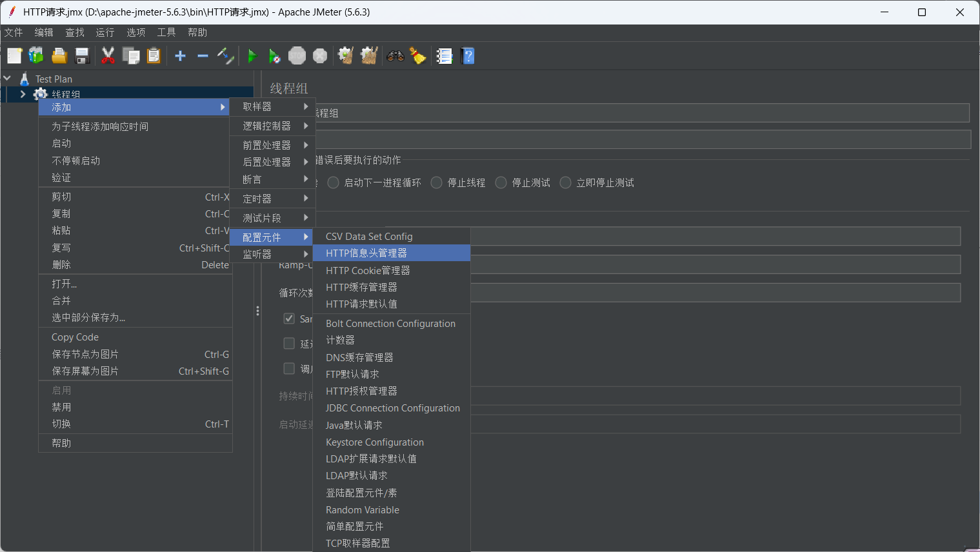Screen dimensions: 980x552
Task: Open the Templates icon in toolbar
Action: click(36, 56)
